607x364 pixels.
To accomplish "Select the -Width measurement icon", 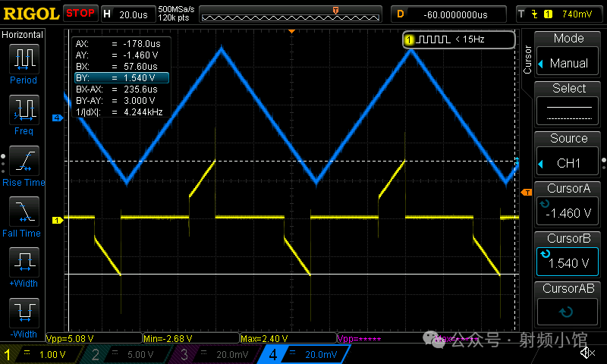I will tap(24, 314).
